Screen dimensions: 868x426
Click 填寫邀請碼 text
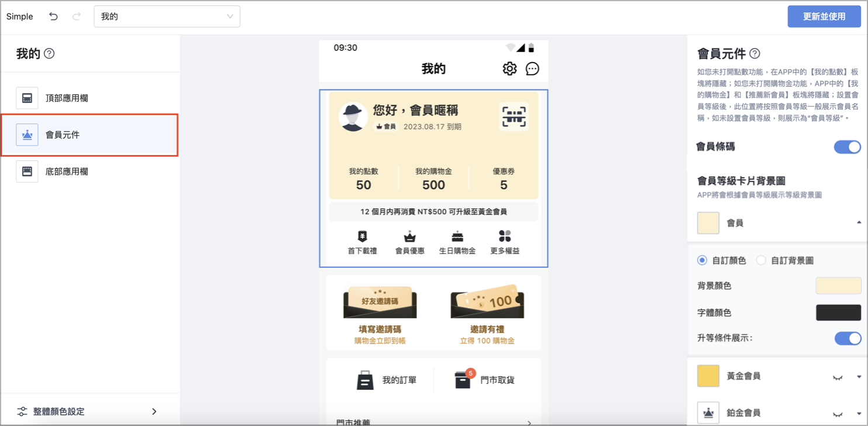380,329
